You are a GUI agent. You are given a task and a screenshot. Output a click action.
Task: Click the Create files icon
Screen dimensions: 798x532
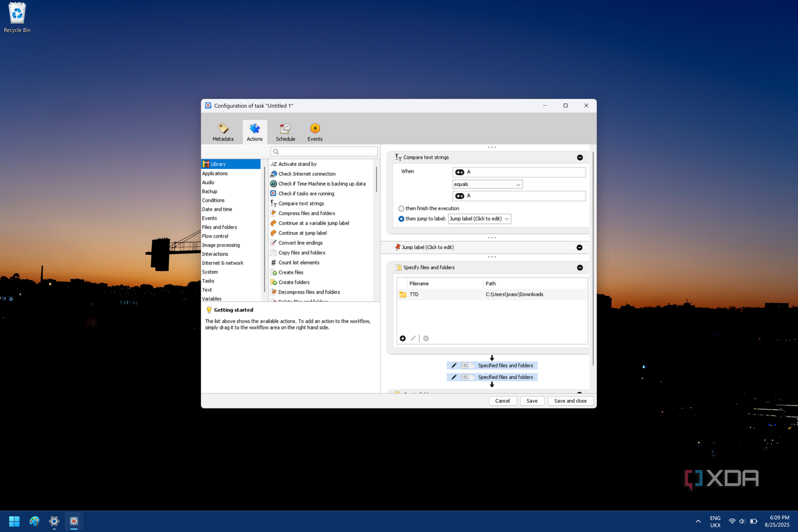tap(274, 272)
